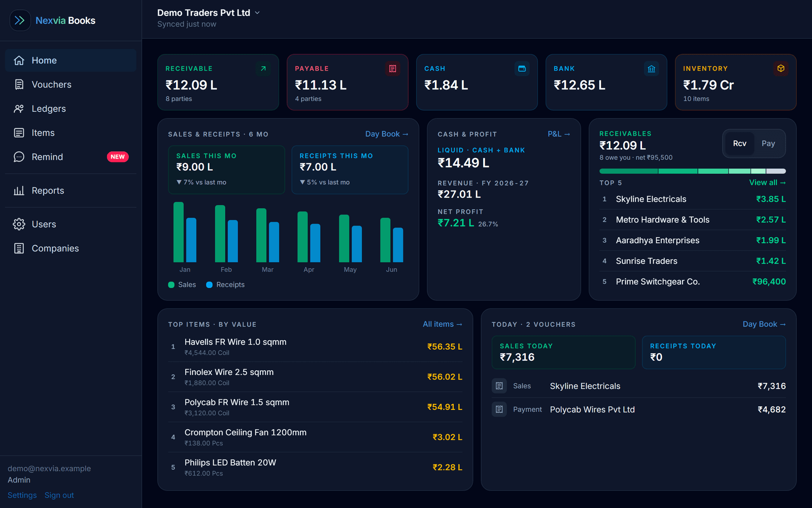
Task: Click the green Sales legend dot
Action: pyautogui.click(x=171, y=285)
